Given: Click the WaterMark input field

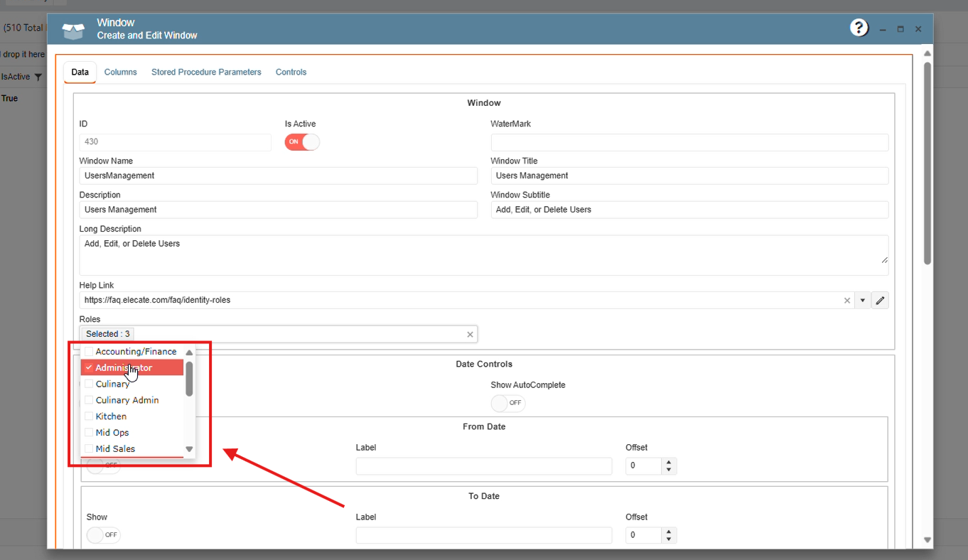Looking at the screenshot, I should [x=689, y=142].
